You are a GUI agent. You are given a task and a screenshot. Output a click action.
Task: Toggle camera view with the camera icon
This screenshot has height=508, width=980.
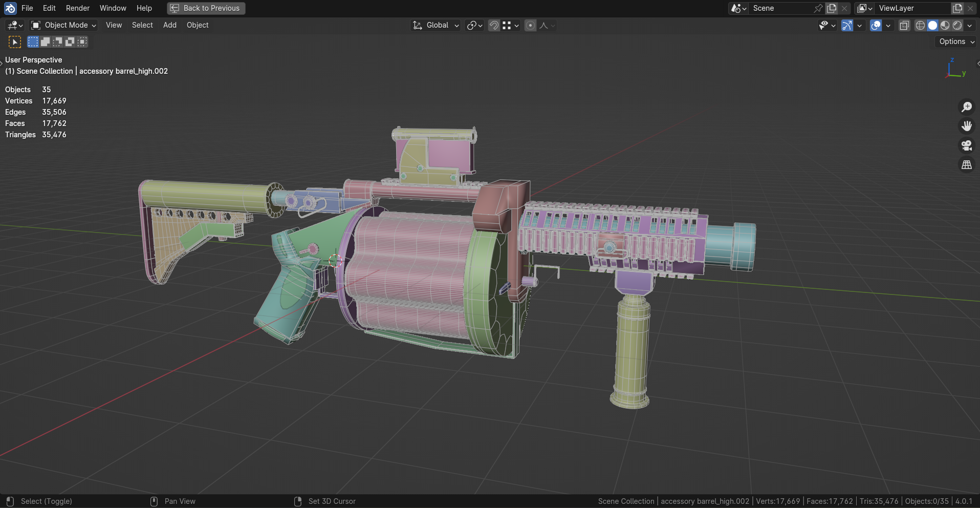pos(966,145)
